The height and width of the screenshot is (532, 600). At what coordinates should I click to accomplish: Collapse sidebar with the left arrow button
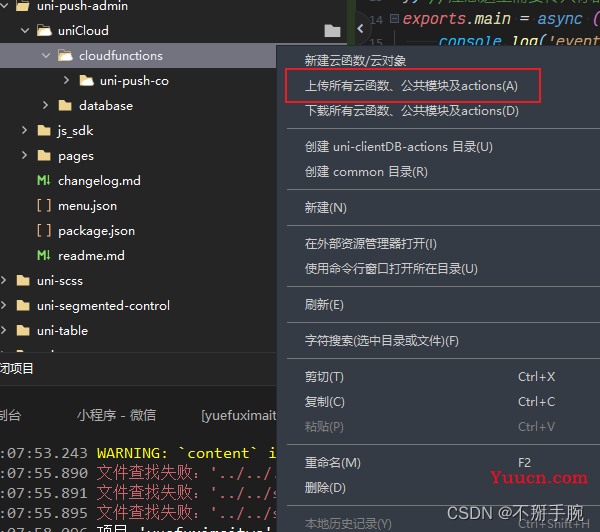[360, 28]
